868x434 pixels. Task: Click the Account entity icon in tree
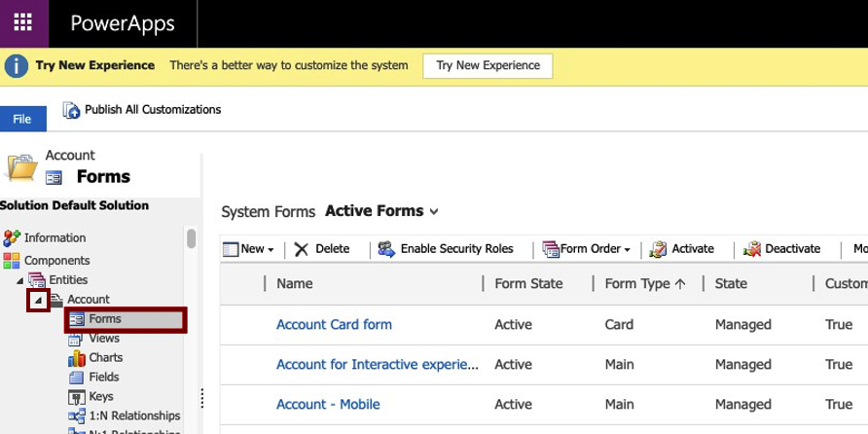click(56, 300)
